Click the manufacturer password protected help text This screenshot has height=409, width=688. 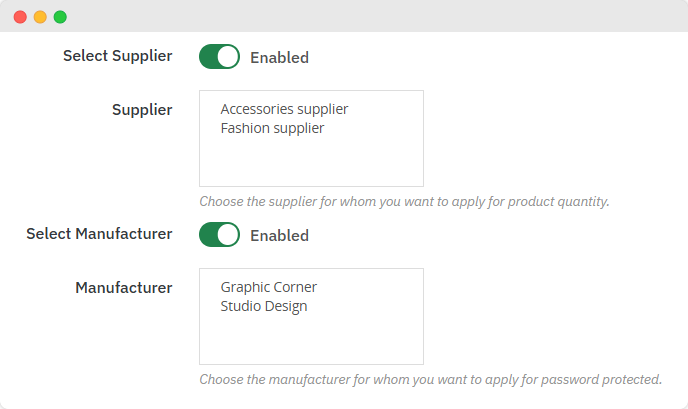pos(430,379)
